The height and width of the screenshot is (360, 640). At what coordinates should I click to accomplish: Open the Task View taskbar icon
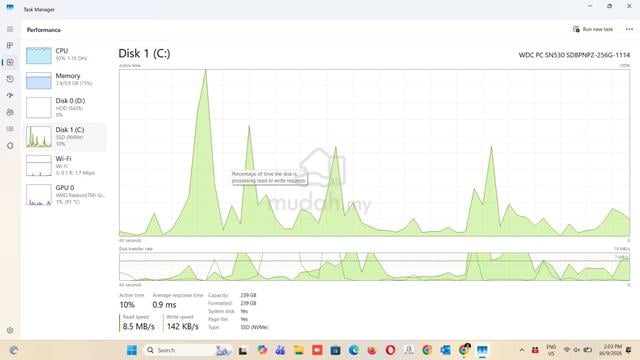tap(243, 350)
